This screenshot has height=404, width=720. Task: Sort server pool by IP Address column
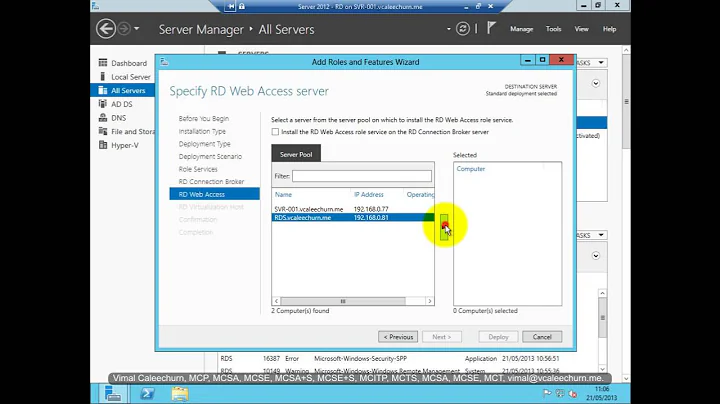[368, 195]
